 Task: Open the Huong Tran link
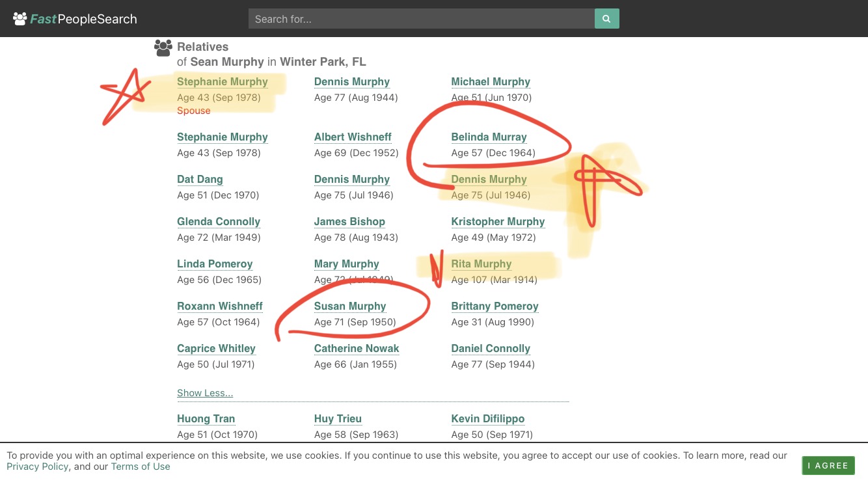pos(206,419)
